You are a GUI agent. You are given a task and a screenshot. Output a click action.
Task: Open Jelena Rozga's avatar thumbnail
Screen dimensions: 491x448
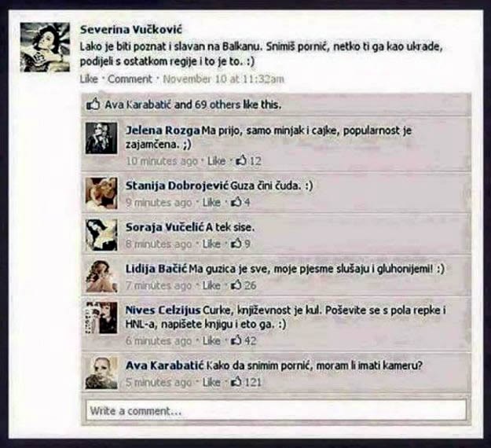click(x=101, y=138)
